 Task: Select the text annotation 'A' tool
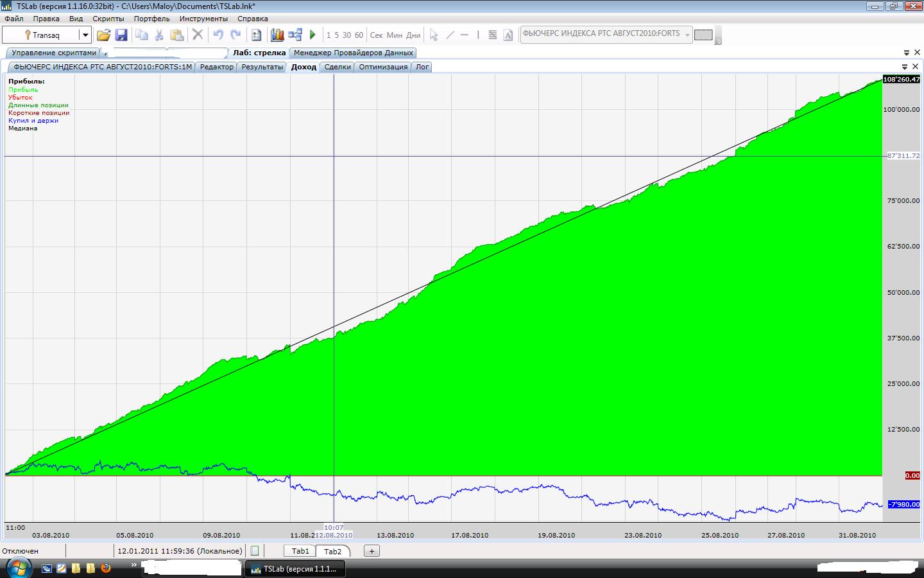pos(508,35)
